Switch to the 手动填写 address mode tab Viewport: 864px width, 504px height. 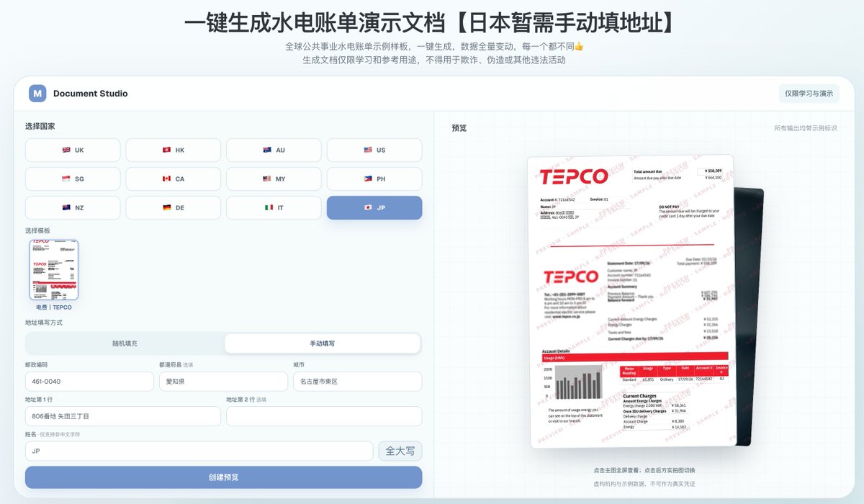(x=323, y=343)
